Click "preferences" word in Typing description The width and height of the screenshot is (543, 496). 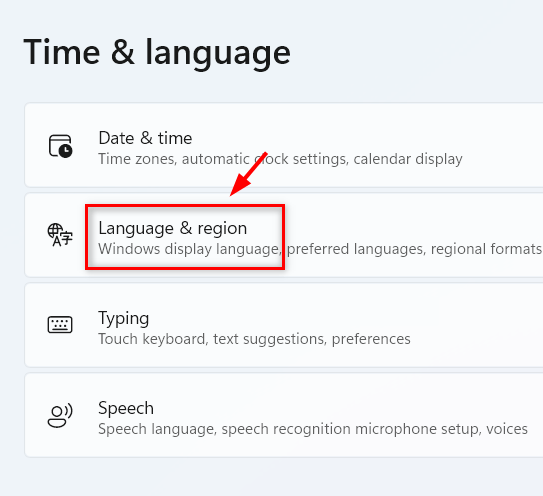(371, 339)
